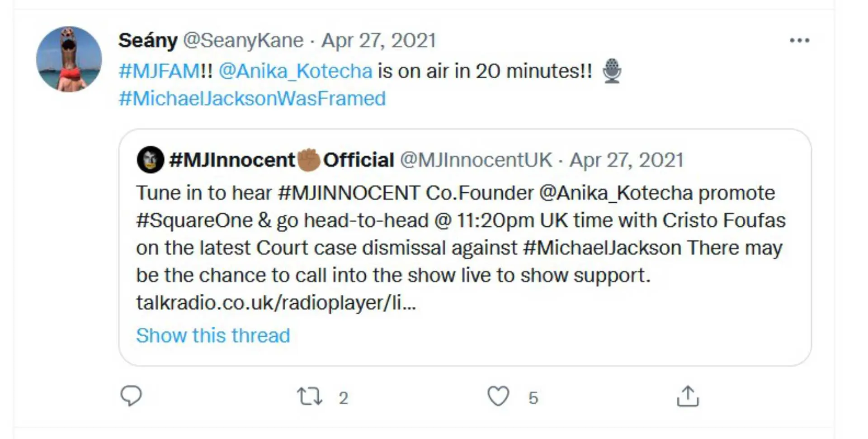Open the #MichaelJacksonWasFramed hashtag
868x439 pixels.
pos(252,99)
